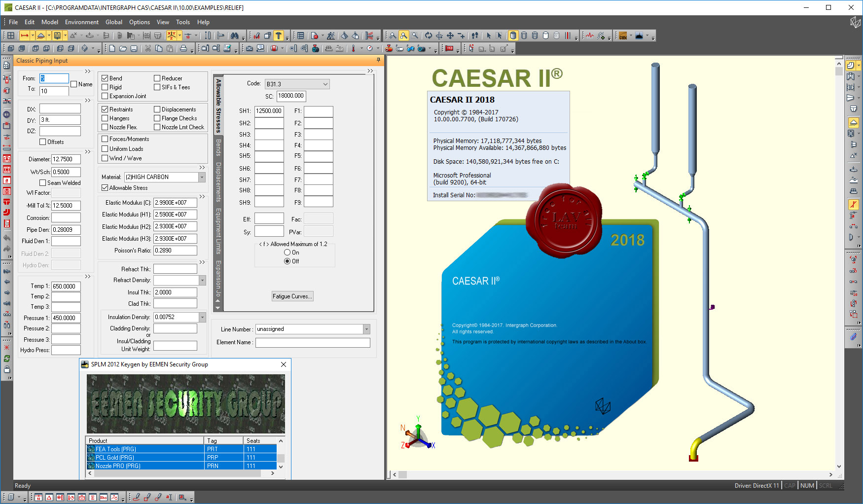Click the Diameter input field showing 12.7500
This screenshot has height=504, width=863.
[x=66, y=159]
